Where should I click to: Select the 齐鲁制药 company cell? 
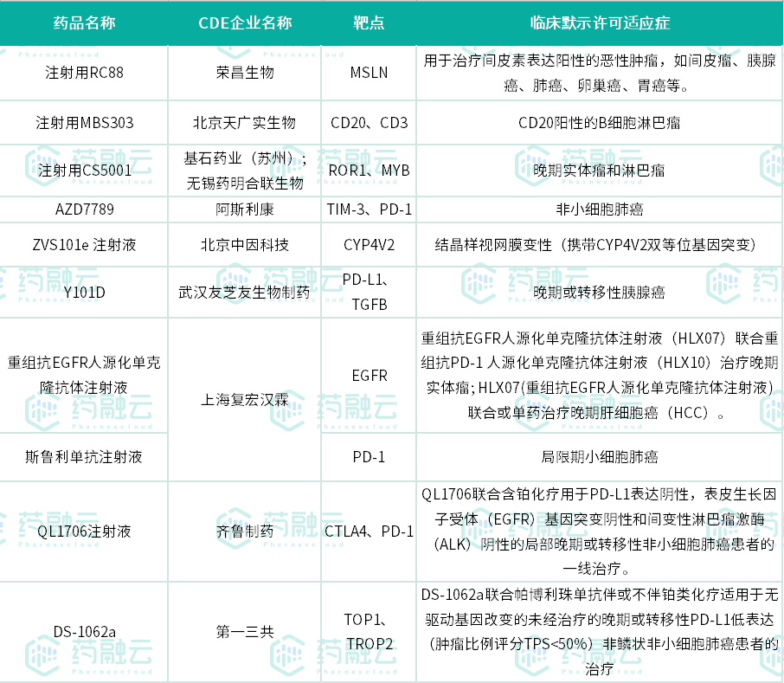coord(245,532)
